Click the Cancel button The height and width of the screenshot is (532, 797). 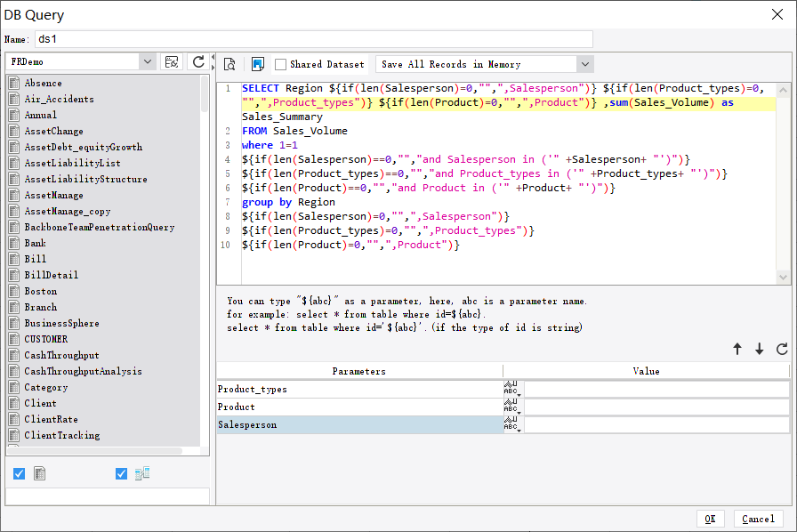coord(757,519)
